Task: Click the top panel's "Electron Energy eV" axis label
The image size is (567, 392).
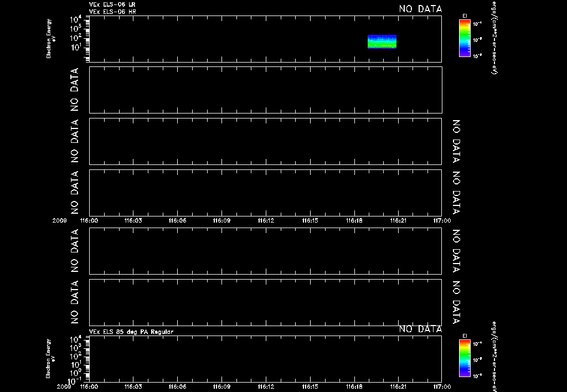Action: [50, 39]
